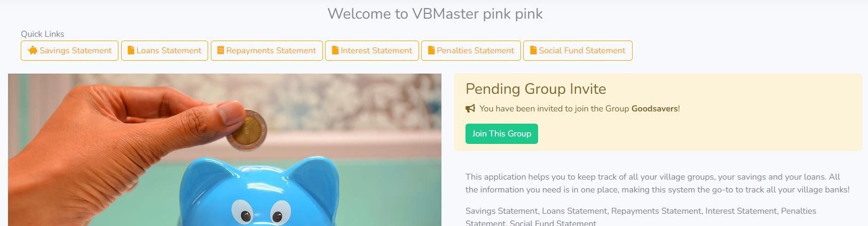The width and height of the screenshot is (868, 226).
Task: Click the Quick Links label
Action: [x=43, y=34]
